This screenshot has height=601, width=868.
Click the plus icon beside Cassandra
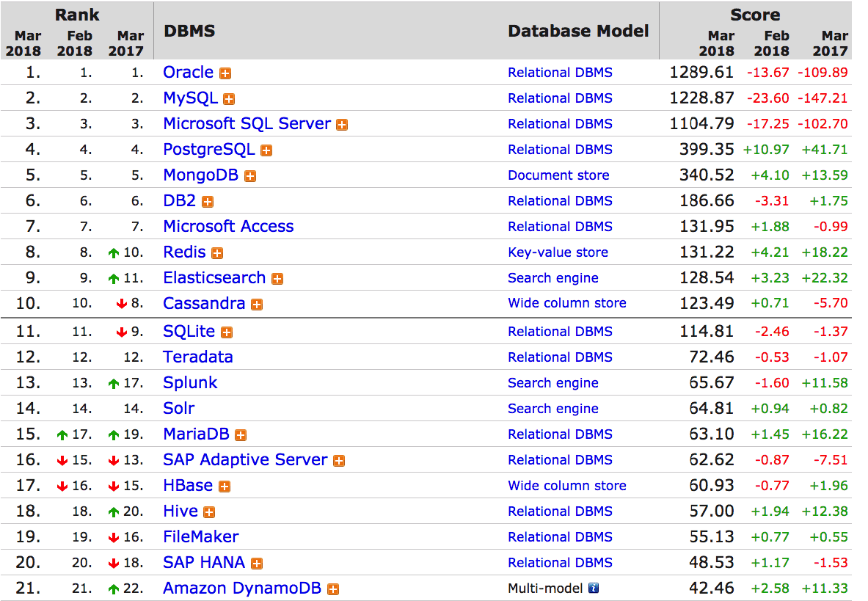tap(257, 305)
